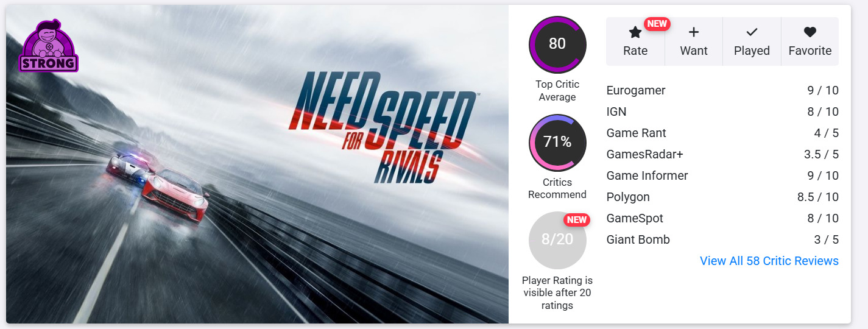The image size is (868, 329).
Task: Open the Giant Bomb review
Action: (638, 240)
